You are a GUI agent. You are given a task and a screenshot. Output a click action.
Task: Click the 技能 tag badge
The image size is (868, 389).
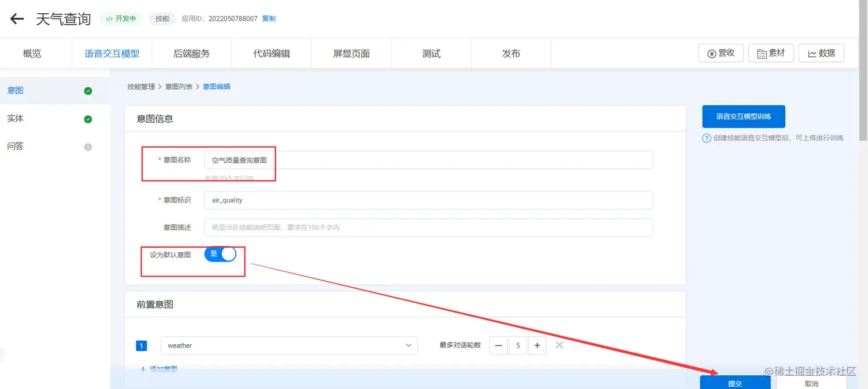coord(162,18)
